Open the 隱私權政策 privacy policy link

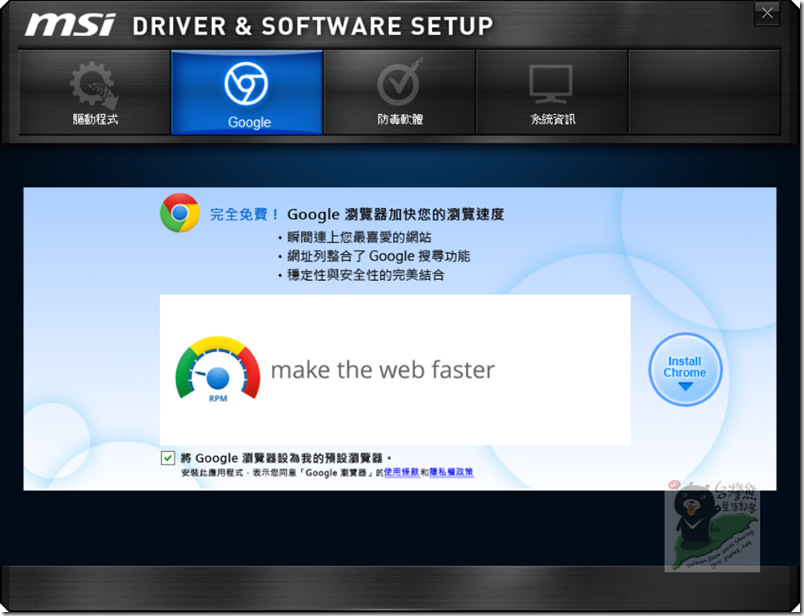click(451, 472)
